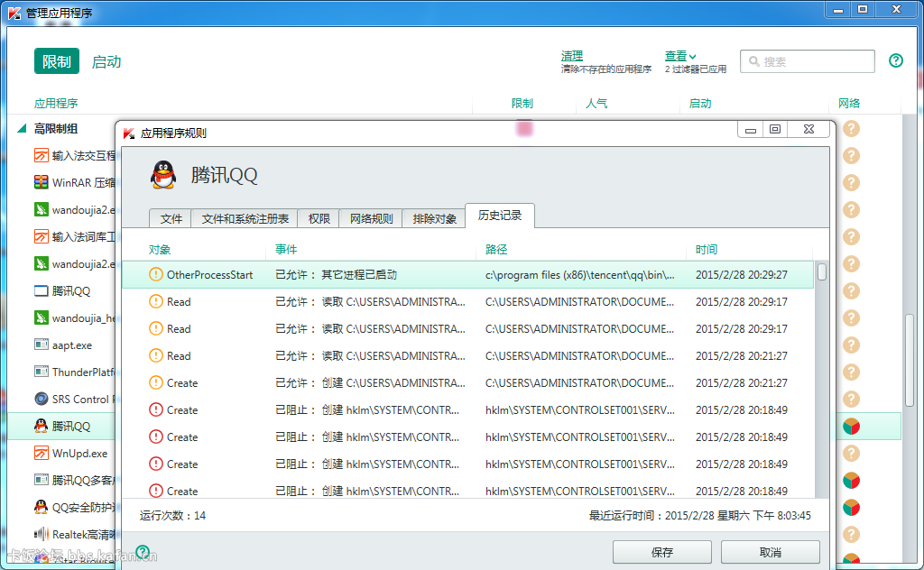The image size is (924, 570).
Task: Select the 历史记录 tab
Action: click(x=500, y=216)
